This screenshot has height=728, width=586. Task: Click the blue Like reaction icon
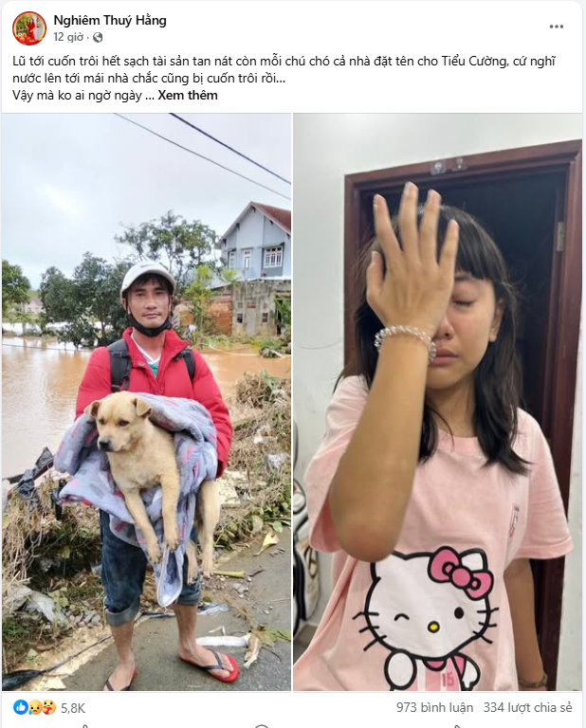click(21, 707)
